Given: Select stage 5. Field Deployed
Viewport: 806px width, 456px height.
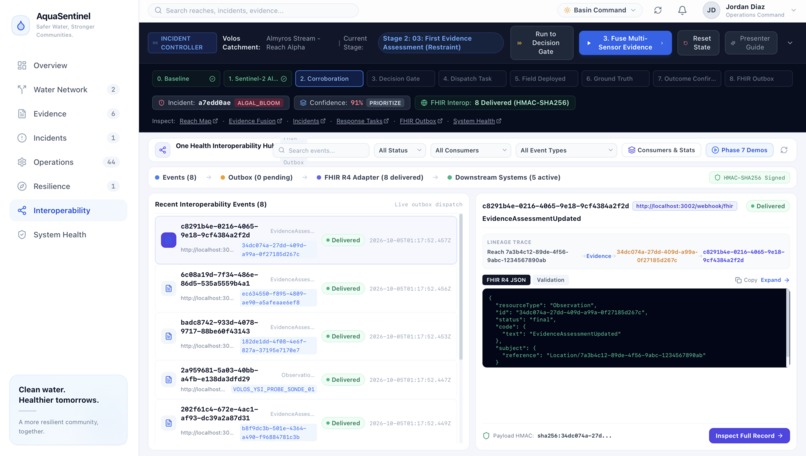Looking at the screenshot, I should (x=544, y=79).
